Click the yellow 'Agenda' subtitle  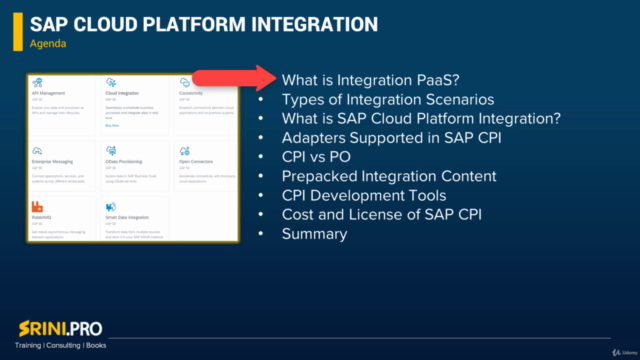point(48,43)
